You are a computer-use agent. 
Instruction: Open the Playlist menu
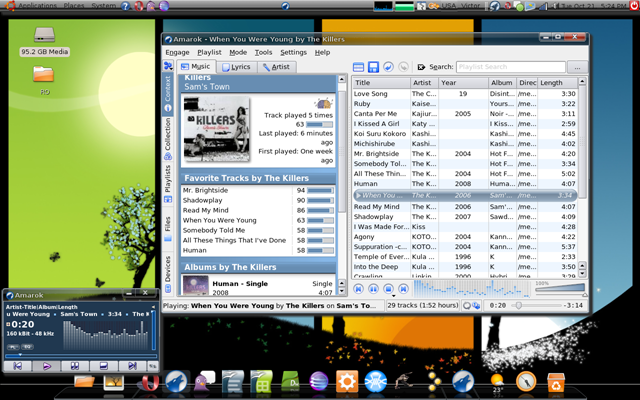coord(209,53)
